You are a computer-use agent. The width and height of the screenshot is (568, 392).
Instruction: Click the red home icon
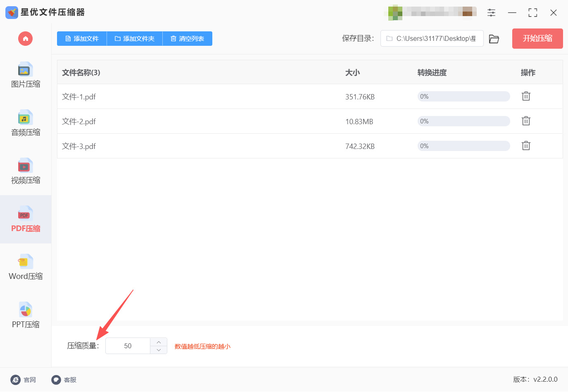25,39
